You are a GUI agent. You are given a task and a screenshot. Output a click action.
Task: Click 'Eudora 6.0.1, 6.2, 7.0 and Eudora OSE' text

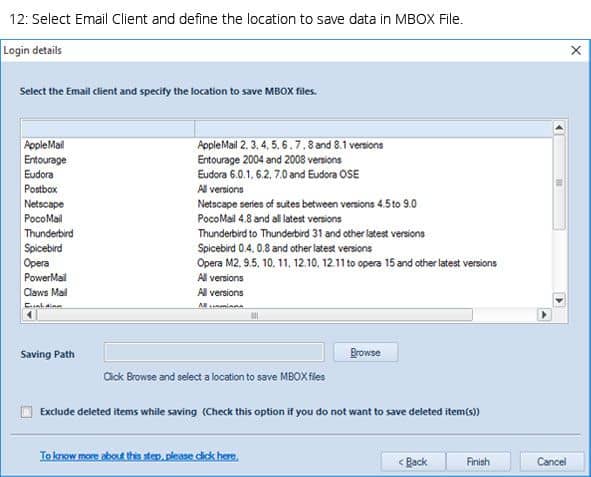(x=278, y=174)
